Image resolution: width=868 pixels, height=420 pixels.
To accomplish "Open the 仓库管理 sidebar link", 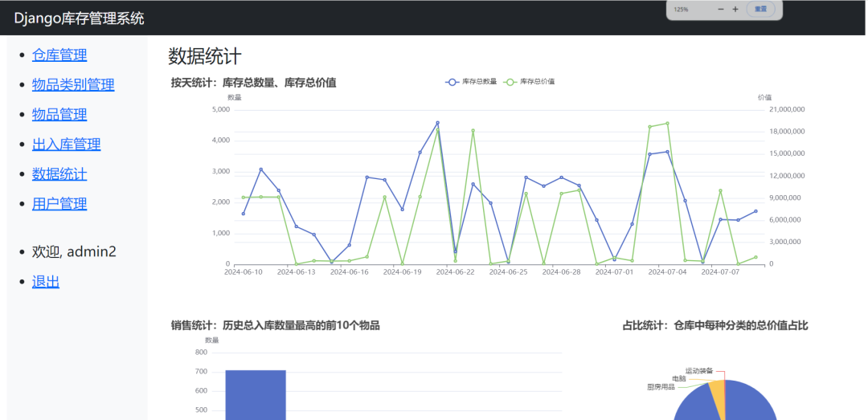I will coord(59,55).
